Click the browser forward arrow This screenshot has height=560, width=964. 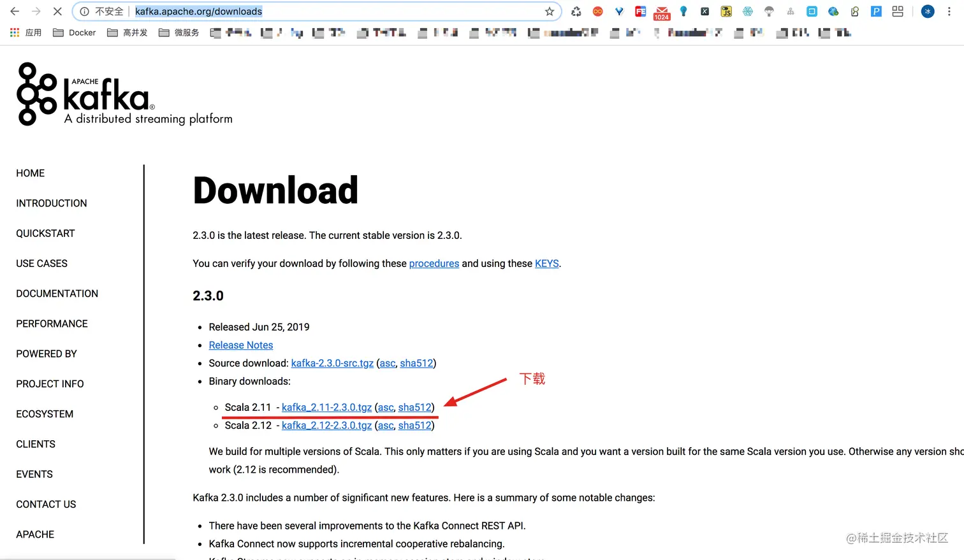pos(36,11)
